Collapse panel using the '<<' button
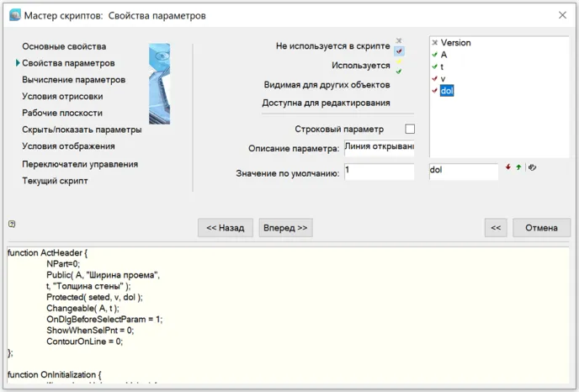 497,228
